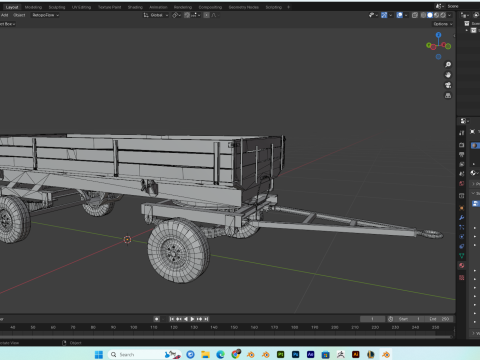This screenshot has height=360, width=480.
Task: Open the Select Box tool dropdown
Action: [7, 24]
